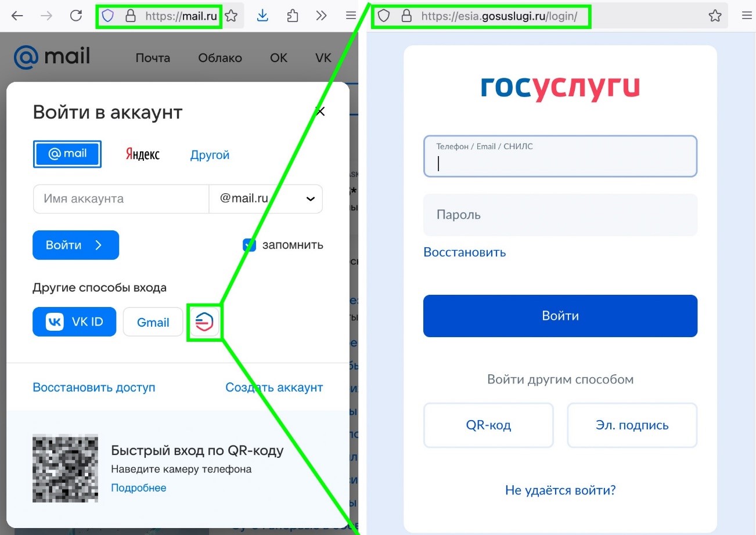Viewport: 756px width, 535px height.
Task: Click the browser reload button
Action: [76, 16]
